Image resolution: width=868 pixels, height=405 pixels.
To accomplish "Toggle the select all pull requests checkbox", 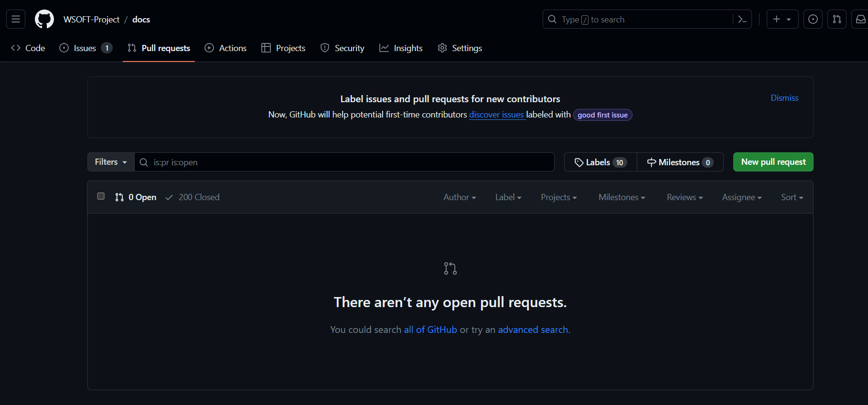I will click(101, 196).
